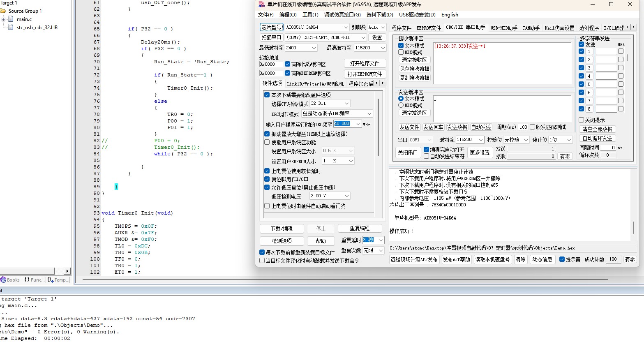Open the 文件(F) menu
644x342 pixels.
click(x=266, y=15)
